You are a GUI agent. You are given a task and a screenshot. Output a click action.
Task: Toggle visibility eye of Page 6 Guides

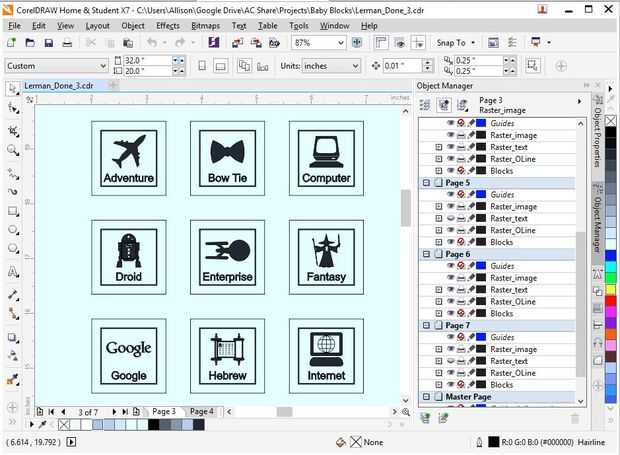coord(450,266)
